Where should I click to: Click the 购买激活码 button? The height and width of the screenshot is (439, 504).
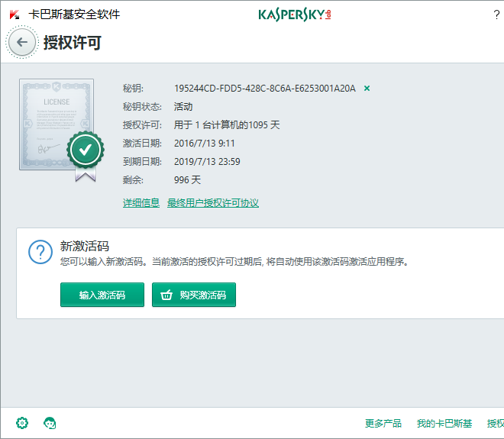tap(194, 295)
